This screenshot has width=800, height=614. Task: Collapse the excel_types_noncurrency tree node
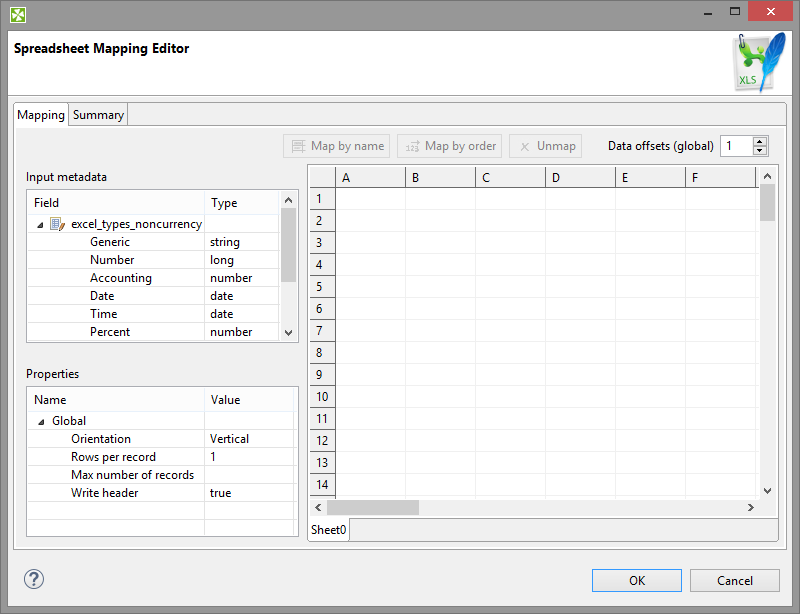click(40, 224)
